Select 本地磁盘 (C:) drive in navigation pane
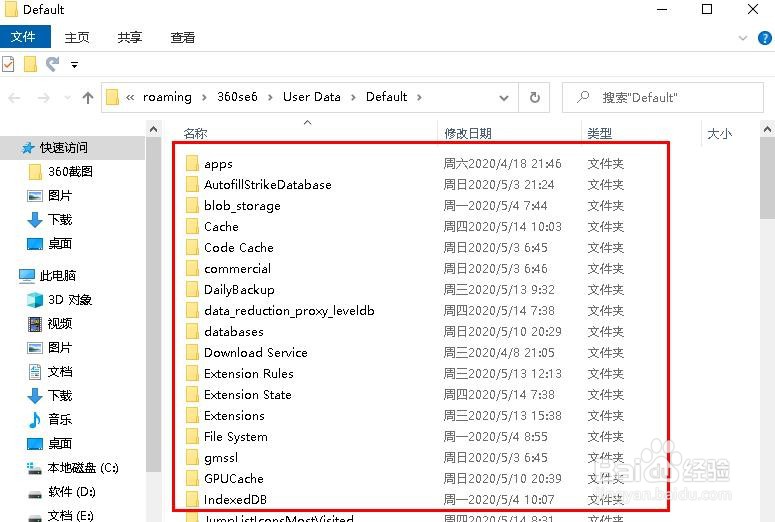Image resolution: width=775 pixels, height=522 pixels. [83, 468]
